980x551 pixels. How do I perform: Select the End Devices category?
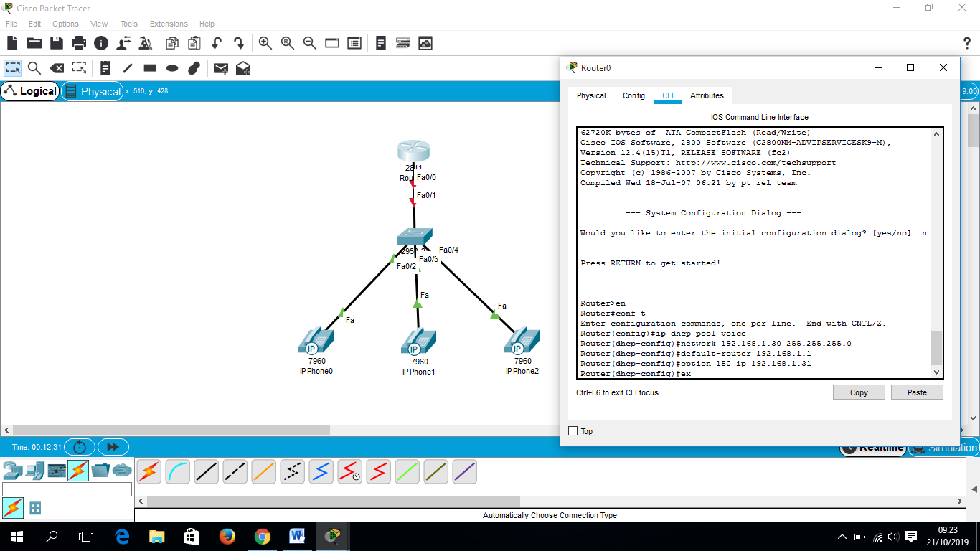tap(34, 470)
